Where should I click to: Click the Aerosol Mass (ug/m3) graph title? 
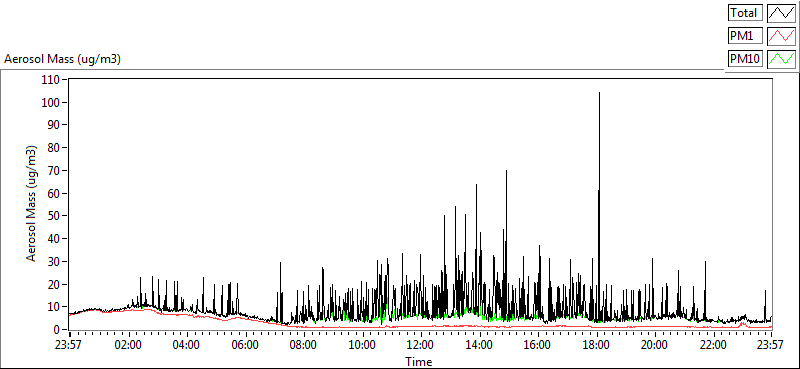click(62, 59)
